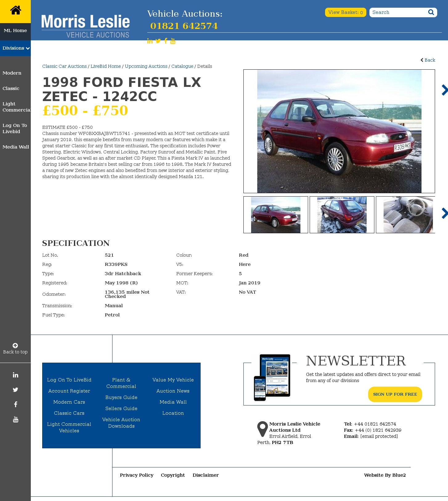Open ML Home menu item
The width and height of the screenshot is (448, 501).
(x=15, y=31)
